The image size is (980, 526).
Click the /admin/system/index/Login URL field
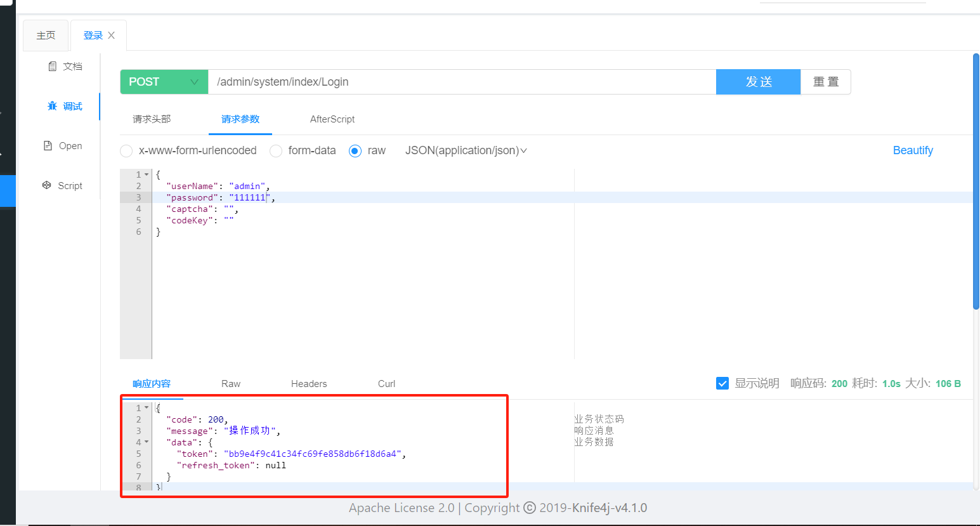pos(462,82)
